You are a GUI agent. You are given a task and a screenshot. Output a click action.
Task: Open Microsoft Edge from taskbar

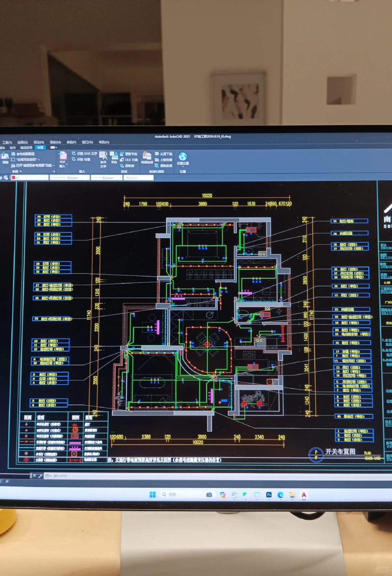click(280, 495)
